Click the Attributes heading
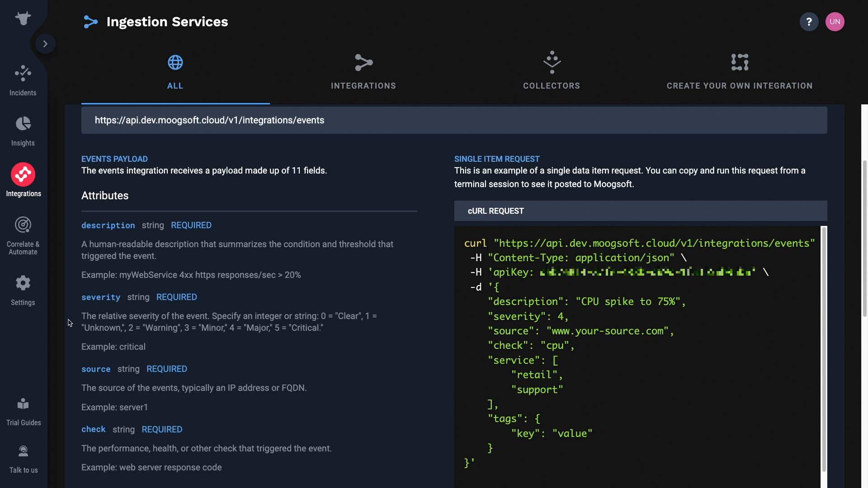Screen dimensions: 868x488 tap(105, 196)
